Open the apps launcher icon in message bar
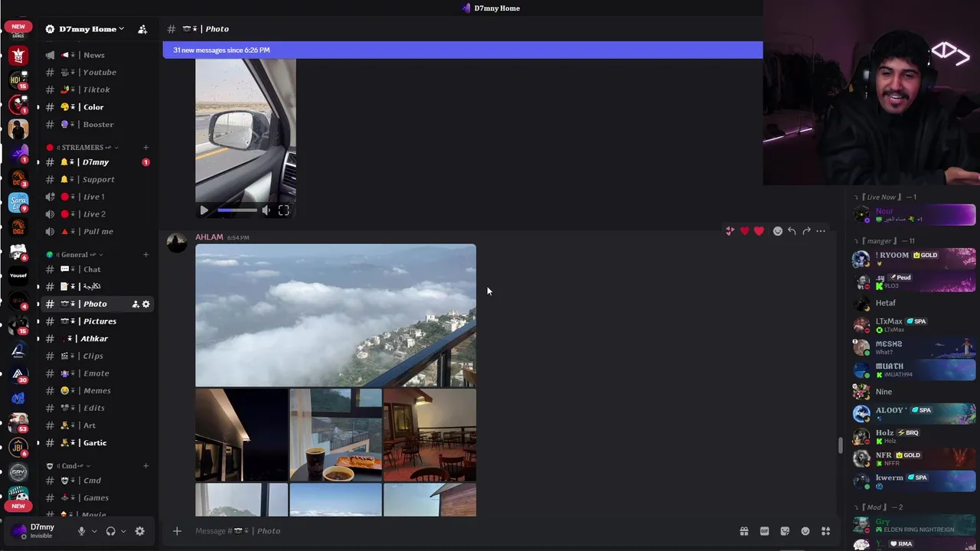The image size is (980, 551). point(825,531)
